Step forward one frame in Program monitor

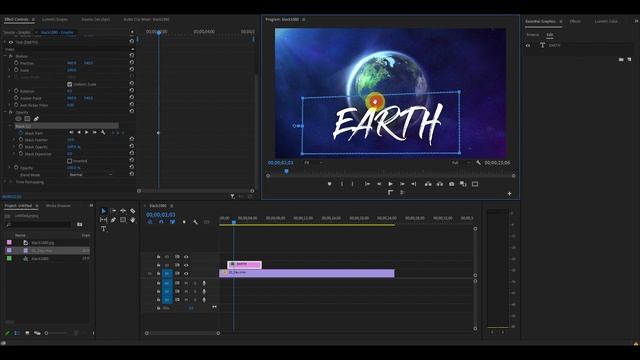coord(402,184)
